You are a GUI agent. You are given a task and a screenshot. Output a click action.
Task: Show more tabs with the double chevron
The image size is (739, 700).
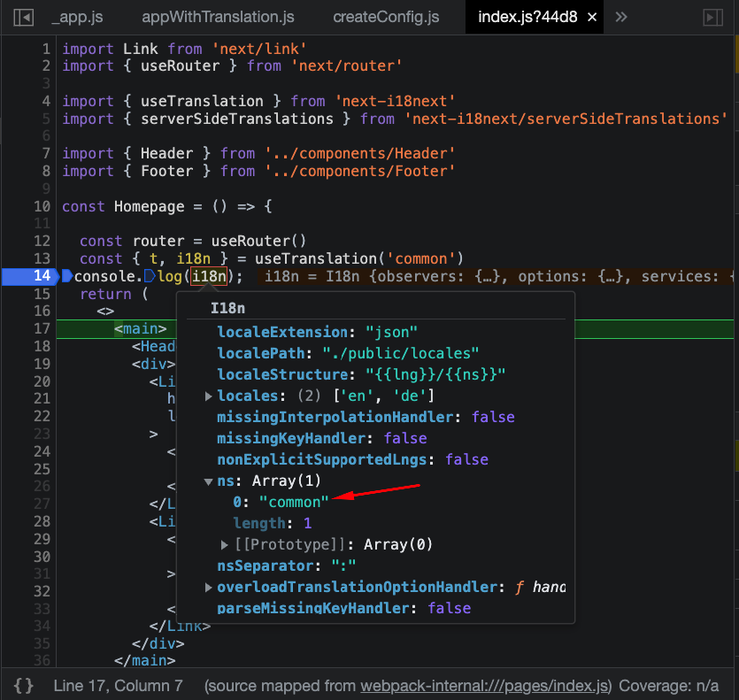pyautogui.click(x=621, y=18)
